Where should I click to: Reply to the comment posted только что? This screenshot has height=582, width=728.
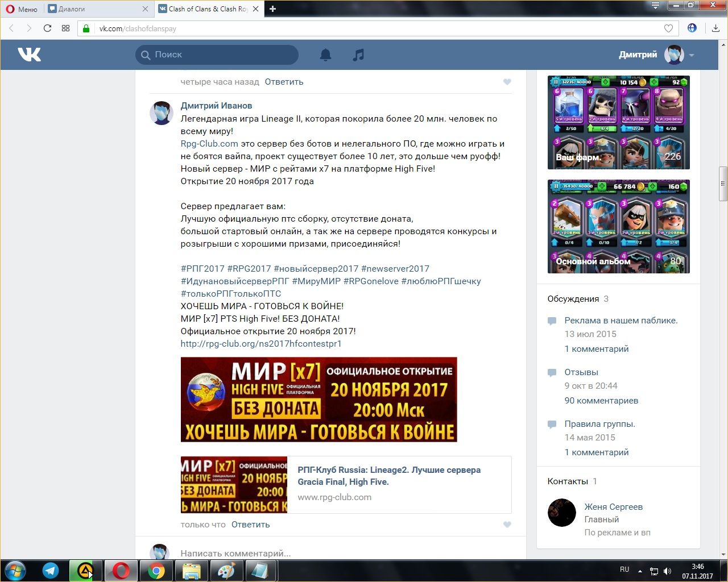click(250, 525)
